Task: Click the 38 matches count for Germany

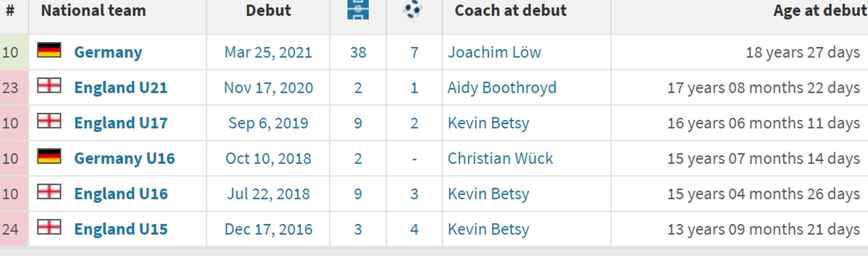Action: pyautogui.click(x=358, y=52)
